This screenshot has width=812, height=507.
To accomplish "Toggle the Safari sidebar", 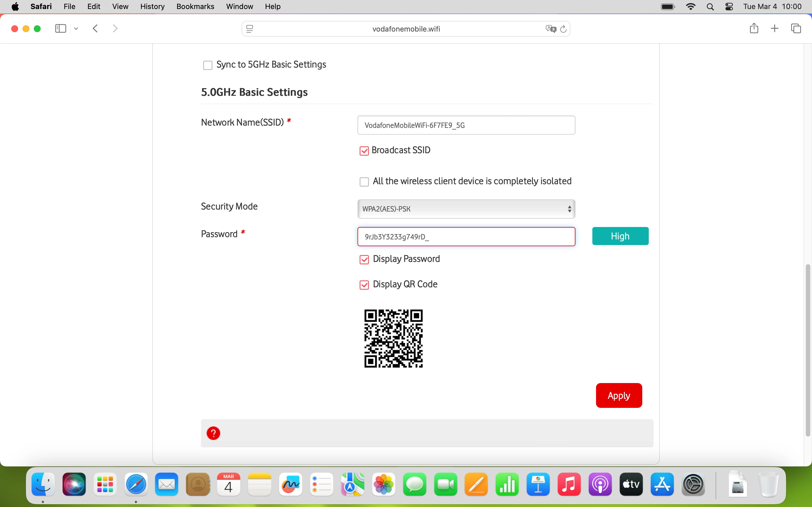I will click(60, 28).
